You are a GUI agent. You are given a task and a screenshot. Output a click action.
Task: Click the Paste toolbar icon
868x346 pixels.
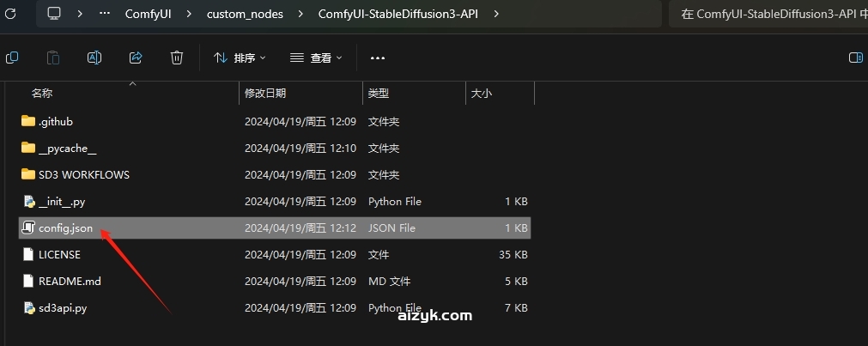(x=53, y=58)
